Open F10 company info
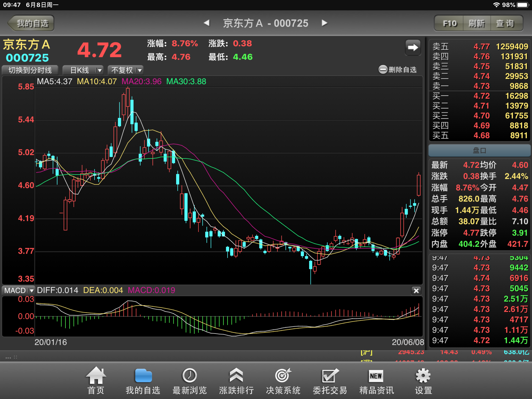532x399 pixels. tap(449, 23)
